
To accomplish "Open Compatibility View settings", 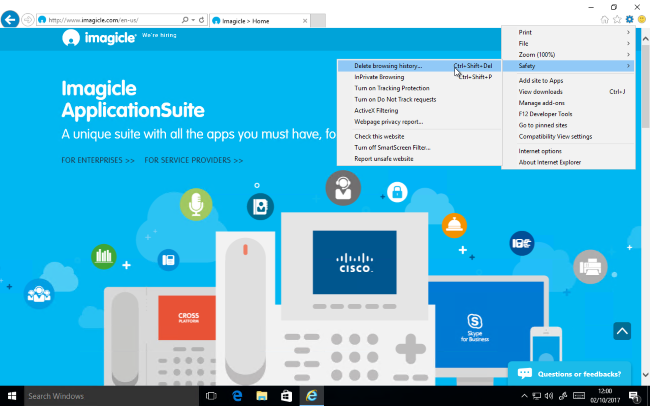I will pos(568,136).
